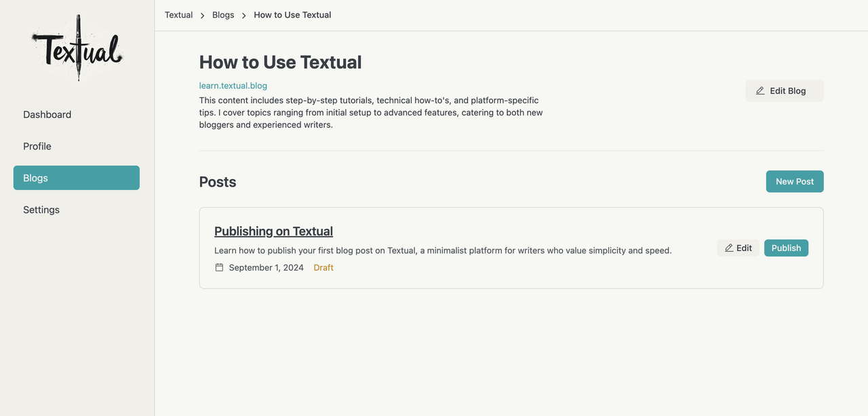Click the post summary text about publishing

443,250
